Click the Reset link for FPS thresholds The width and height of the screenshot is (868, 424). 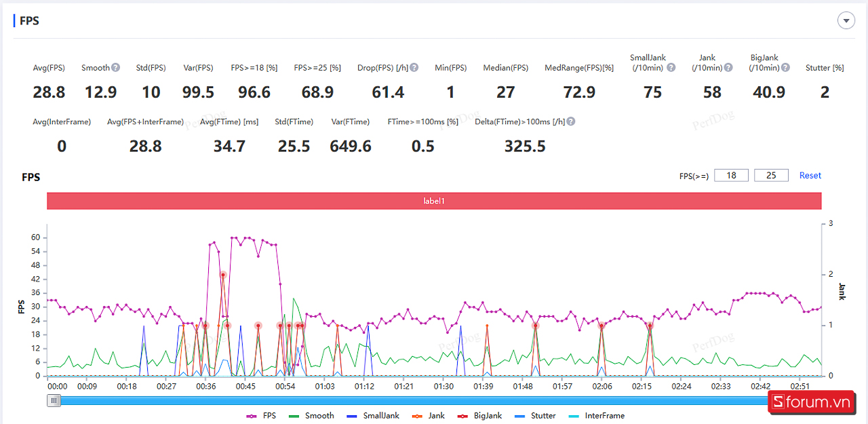810,176
